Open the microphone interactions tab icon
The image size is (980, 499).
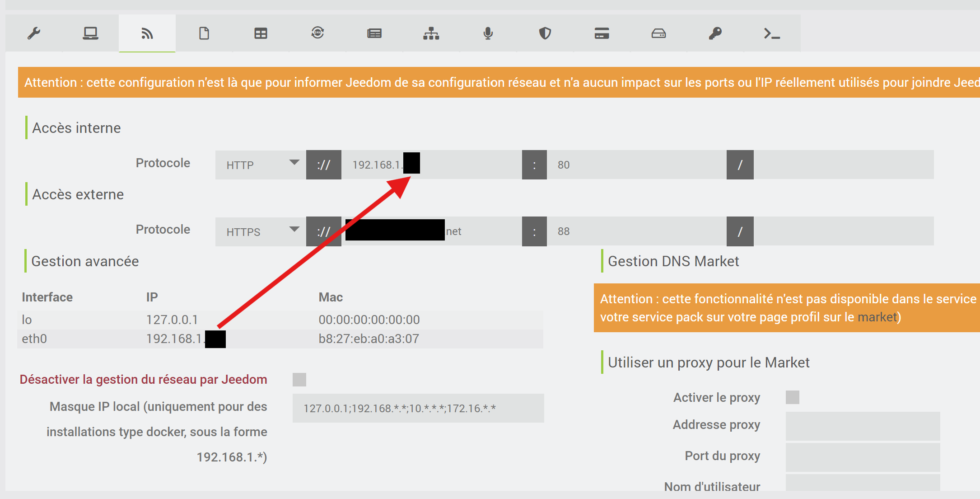pos(488,33)
